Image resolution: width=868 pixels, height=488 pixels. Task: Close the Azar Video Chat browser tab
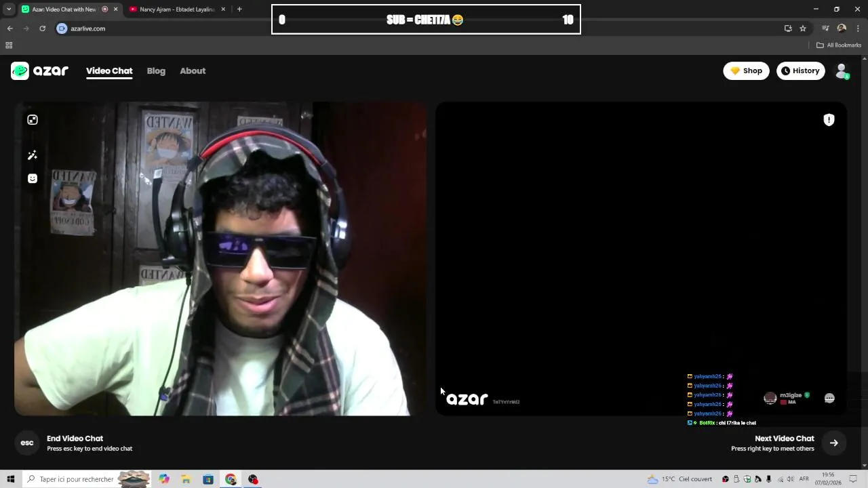115,9
